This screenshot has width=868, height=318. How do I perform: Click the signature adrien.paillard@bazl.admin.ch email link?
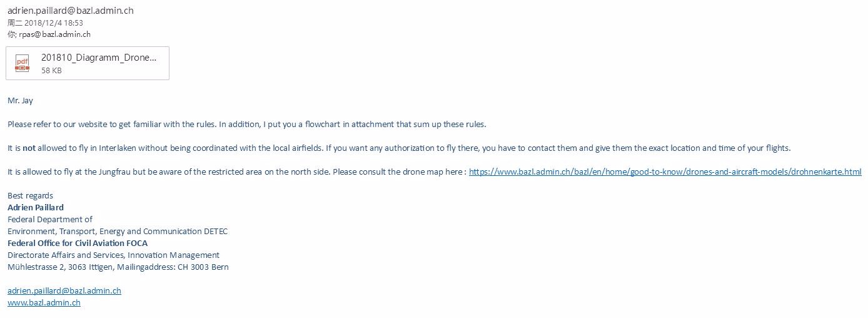click(64, 290)
